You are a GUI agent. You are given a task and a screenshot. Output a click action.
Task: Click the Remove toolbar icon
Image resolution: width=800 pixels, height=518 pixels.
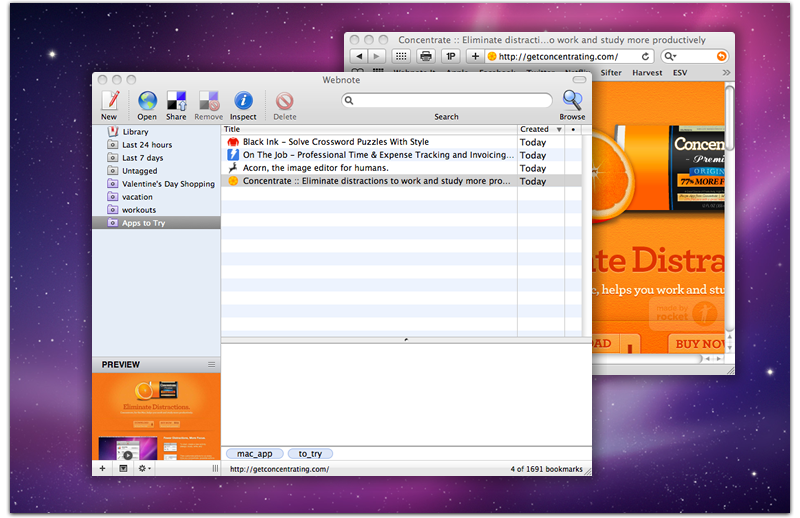tap(209, 101)
